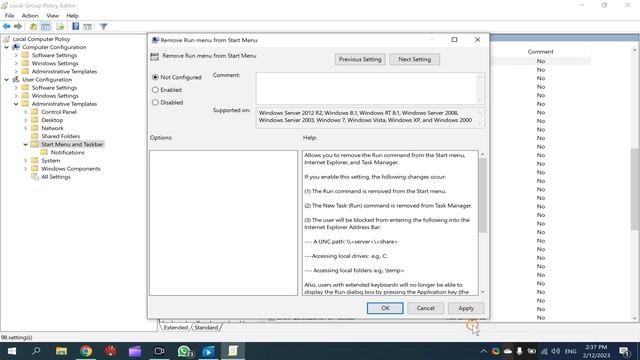The image size is (640, 360).
Task: Switch to the Standard tab
Action: pyautogui.click(x=206, y=327)
